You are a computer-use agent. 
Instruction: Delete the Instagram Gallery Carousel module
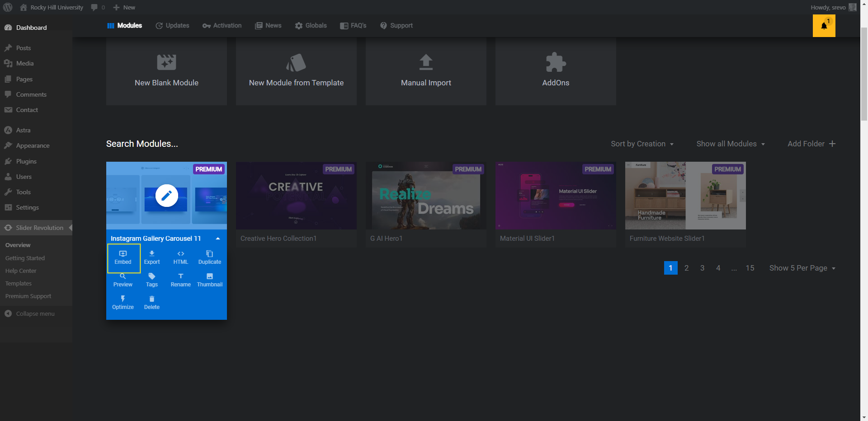click(152, 303)
